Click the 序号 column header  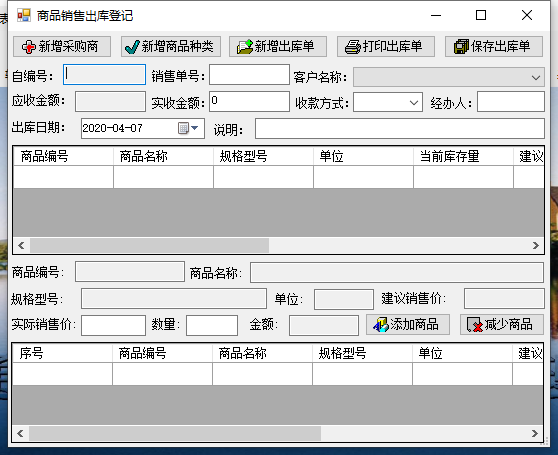[x=62, y=353]
